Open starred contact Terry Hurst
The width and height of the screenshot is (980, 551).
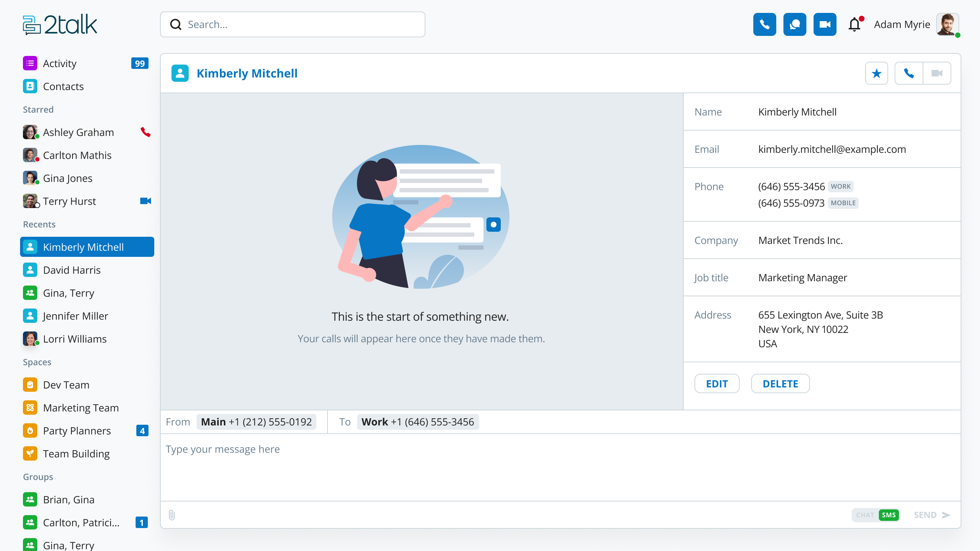coord(87,201)
